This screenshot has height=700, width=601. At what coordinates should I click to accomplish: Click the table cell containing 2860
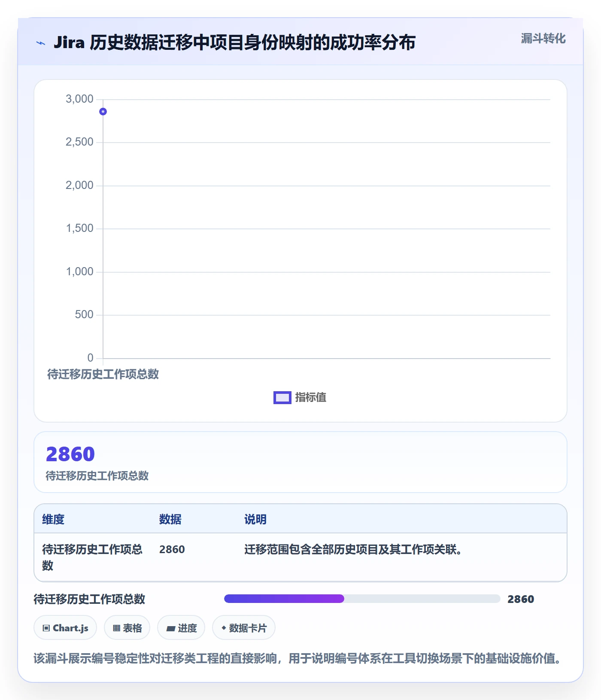(x=172, y=549)
